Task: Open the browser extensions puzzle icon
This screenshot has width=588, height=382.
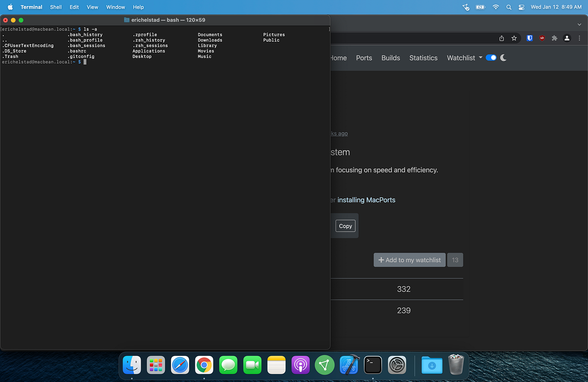Action: click(x=554, y=38)
